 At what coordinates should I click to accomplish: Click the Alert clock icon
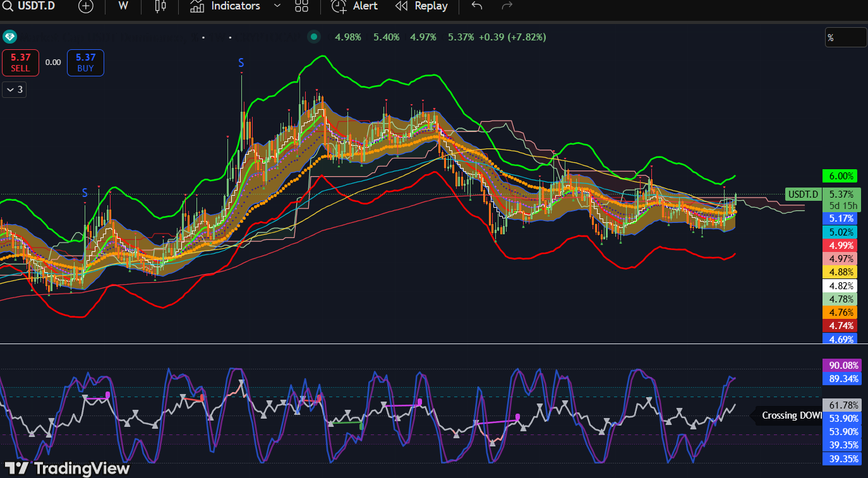coord(339,6)
